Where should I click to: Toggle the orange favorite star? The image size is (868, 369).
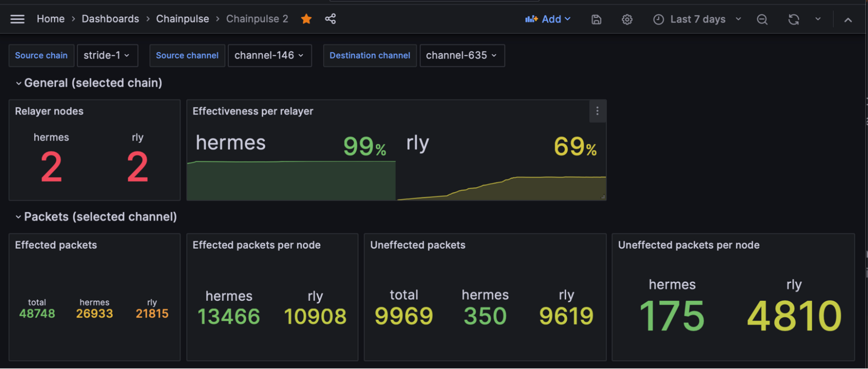pos(306,19)
